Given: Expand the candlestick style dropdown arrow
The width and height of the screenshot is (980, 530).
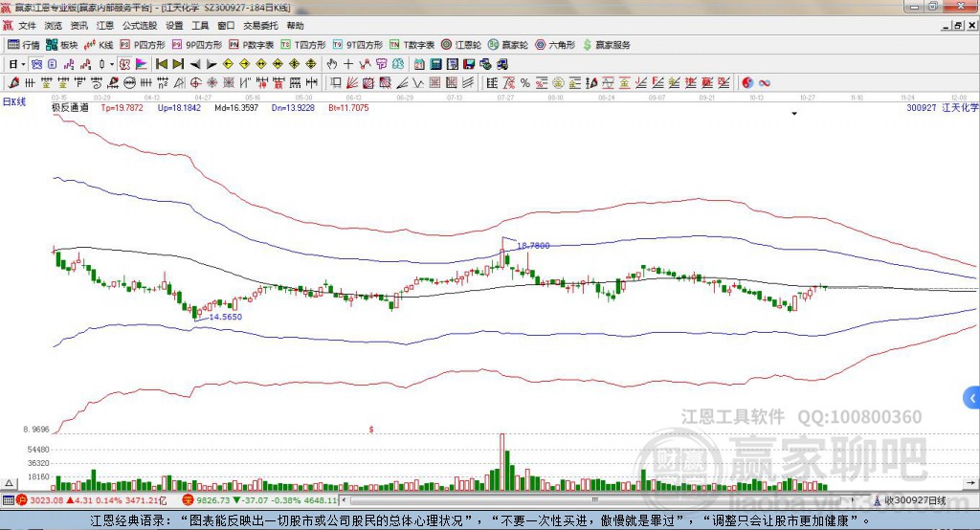Looking at the screenshot, I should click(x=112, y=64).
